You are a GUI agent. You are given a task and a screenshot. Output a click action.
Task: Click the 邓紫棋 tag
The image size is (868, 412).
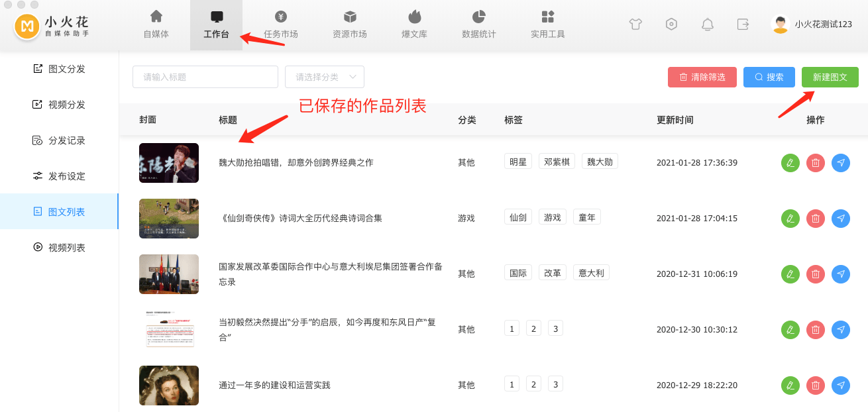(557, 162)
